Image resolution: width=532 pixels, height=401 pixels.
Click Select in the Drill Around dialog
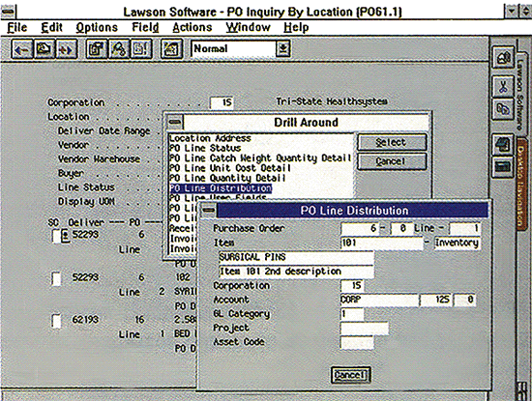[x=392, y=142]
